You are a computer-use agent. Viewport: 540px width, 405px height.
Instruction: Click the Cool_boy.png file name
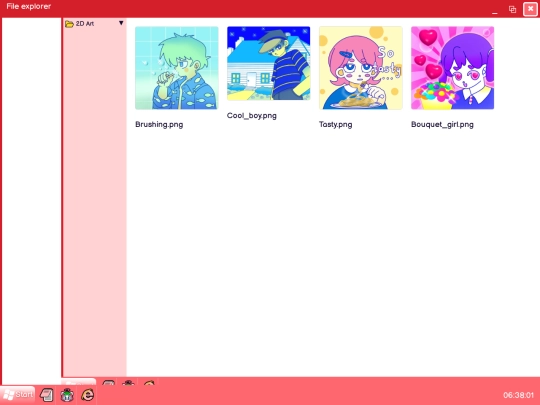click(252, 116)
